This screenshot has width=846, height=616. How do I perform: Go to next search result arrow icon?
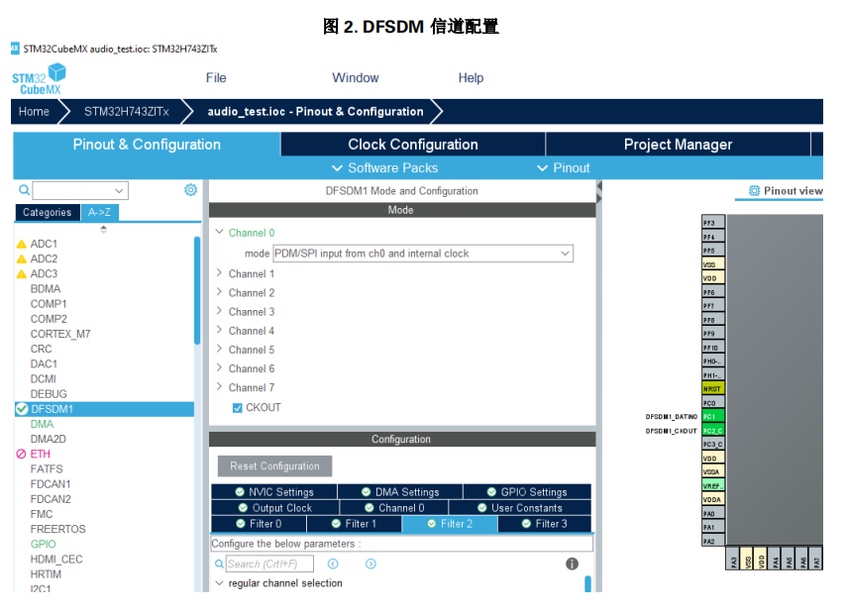coord(370,564)
